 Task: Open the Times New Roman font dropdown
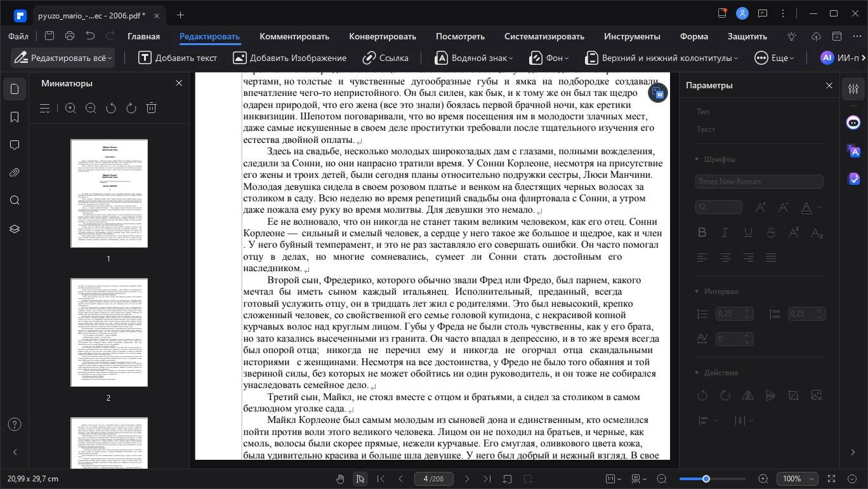pyautogui.click(x=760, y=182)
